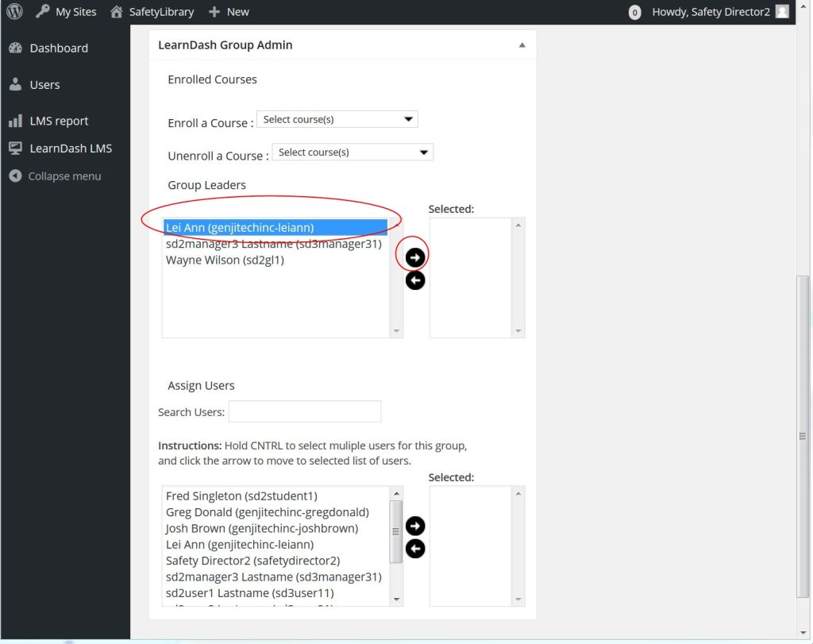Image resolution: width=813 pixels, height=644 pixels.
Task: Click the Search Users input field
Action: click(305, 411)
